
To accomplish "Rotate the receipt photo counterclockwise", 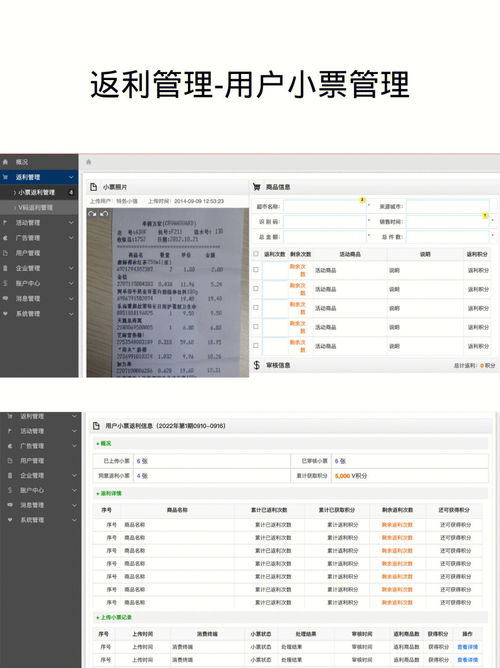I will point(103,213).
